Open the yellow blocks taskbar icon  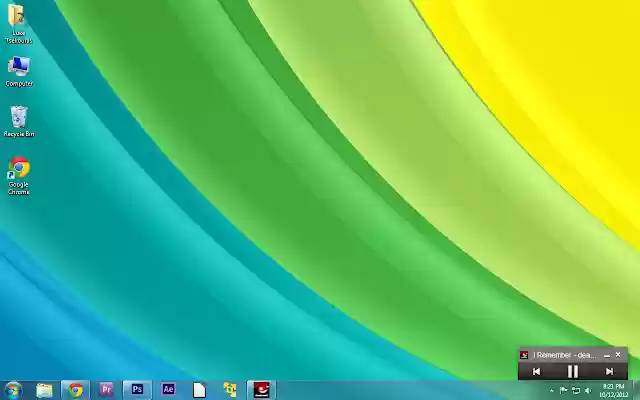click(x=230, y=390)
